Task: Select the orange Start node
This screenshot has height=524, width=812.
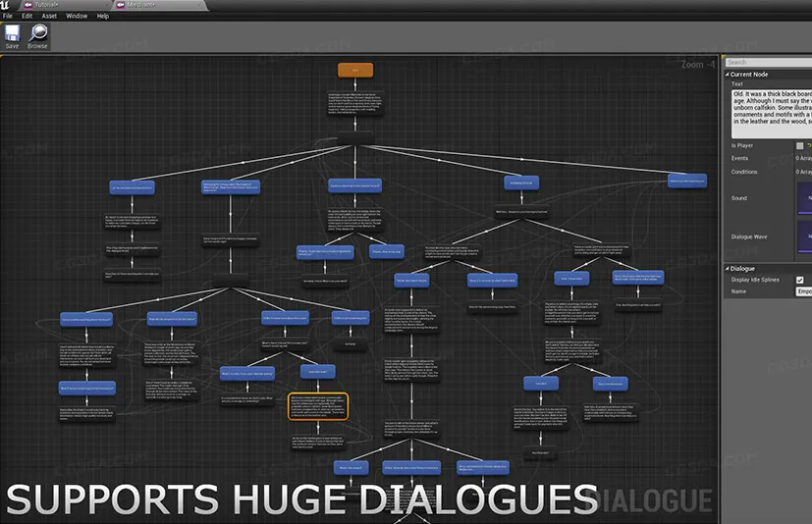Action: (355, 70)
